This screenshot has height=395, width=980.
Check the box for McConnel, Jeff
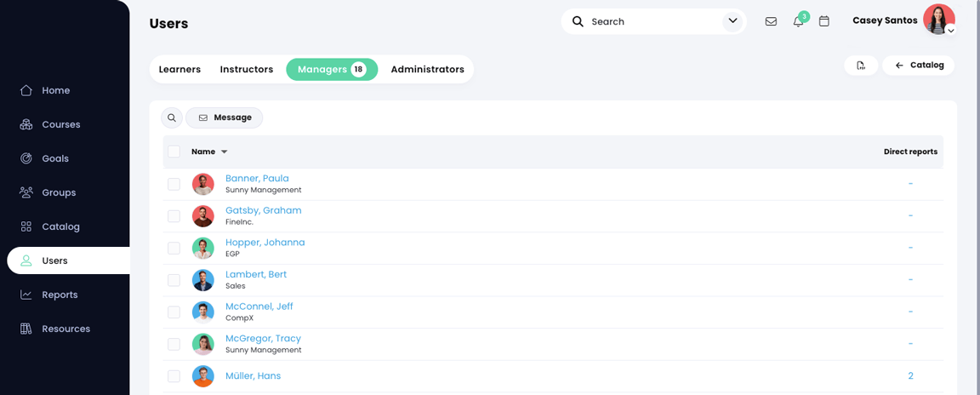174,312
